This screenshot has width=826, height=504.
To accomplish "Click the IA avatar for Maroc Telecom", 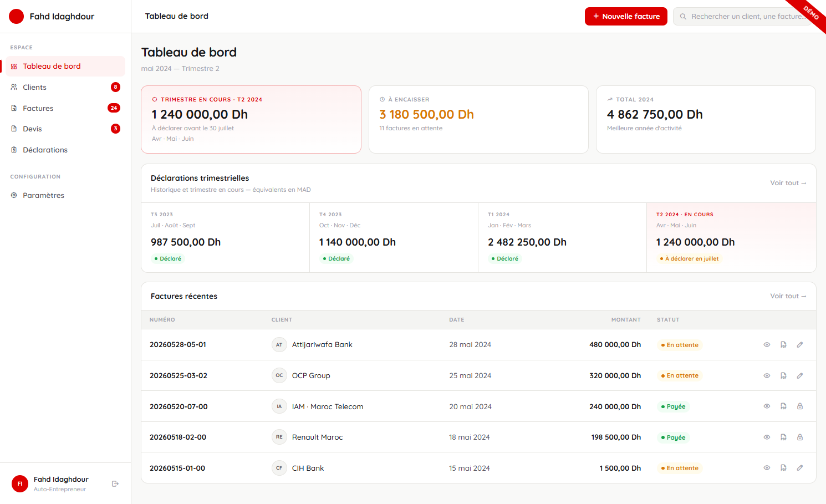I will click(279, 406).
